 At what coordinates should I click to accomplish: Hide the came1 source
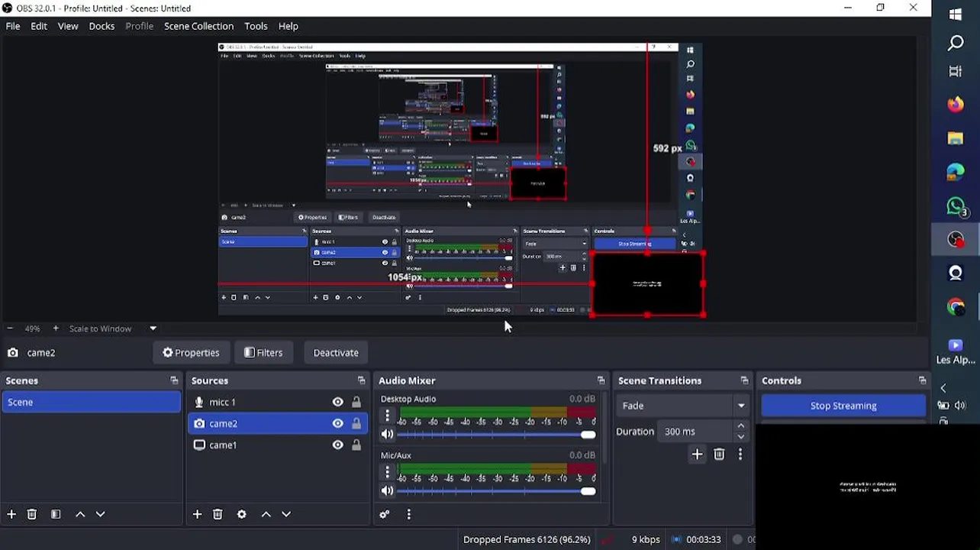337,445
